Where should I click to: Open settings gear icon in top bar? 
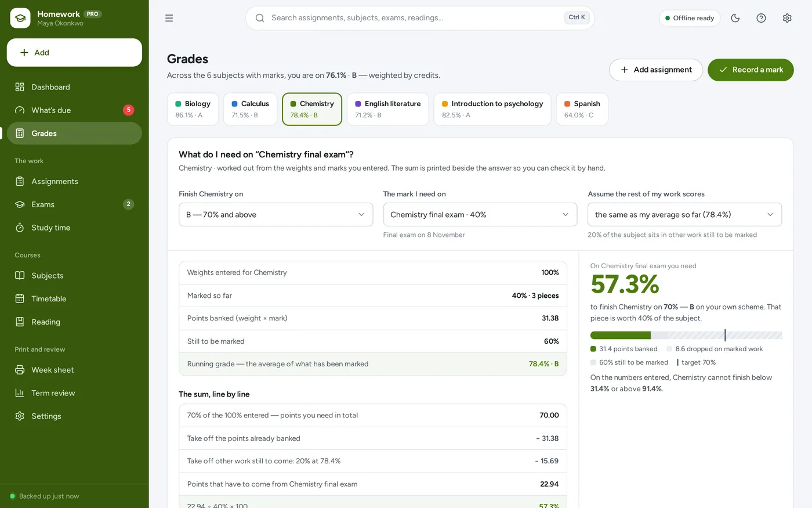point(787,18)
